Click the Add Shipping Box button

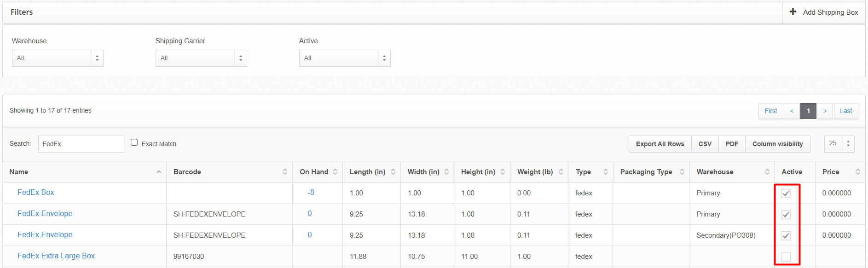(x=824, y=12)
